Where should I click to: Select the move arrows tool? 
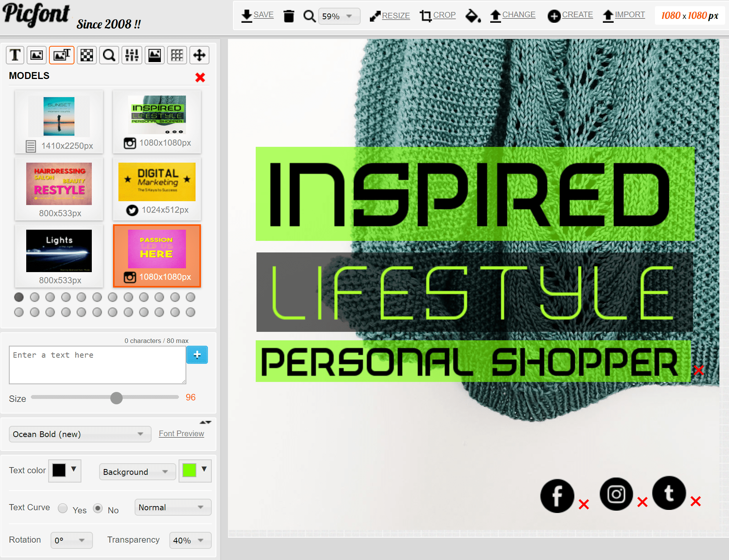click(199, 55)
